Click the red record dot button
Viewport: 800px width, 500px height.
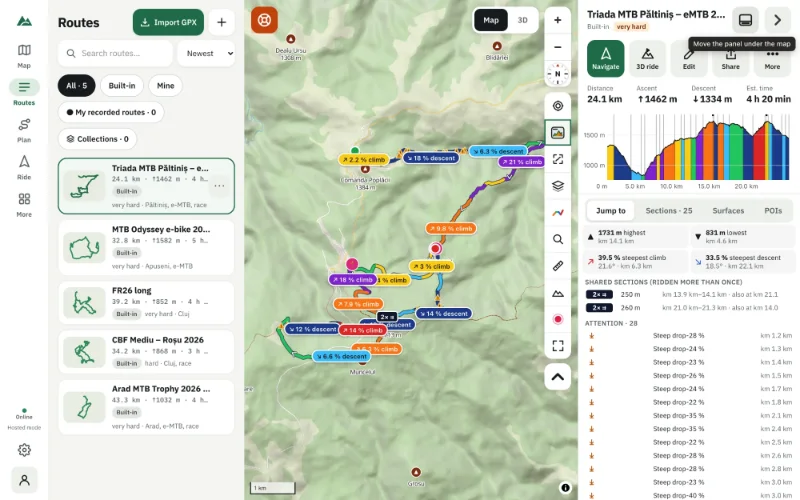(x=558, y=319)
